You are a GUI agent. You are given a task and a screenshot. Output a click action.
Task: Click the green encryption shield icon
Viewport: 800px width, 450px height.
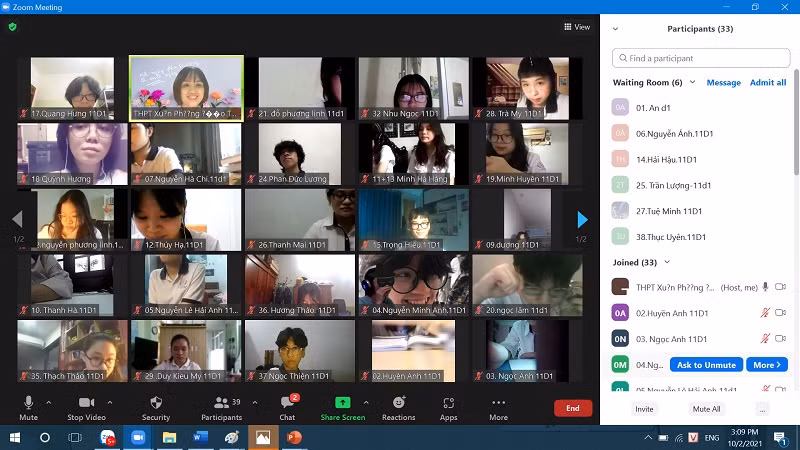click(13, 27)
